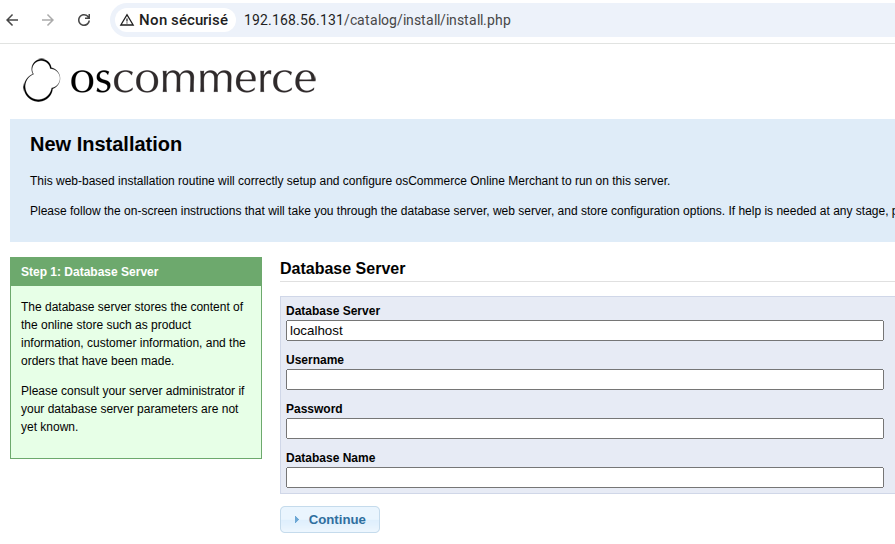Viewport: 895px width, 544px height.
Task: Click the osCommerce logo
Action: pos(170,79)
